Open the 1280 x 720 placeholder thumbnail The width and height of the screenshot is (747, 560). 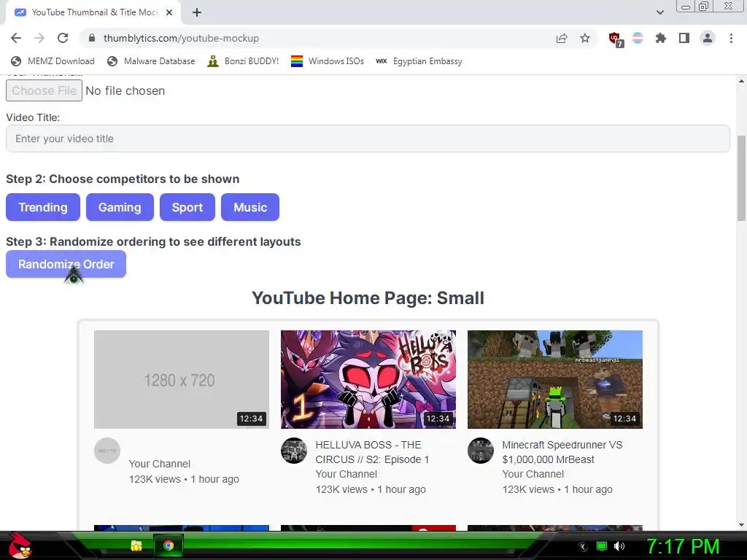click(182, 379)
